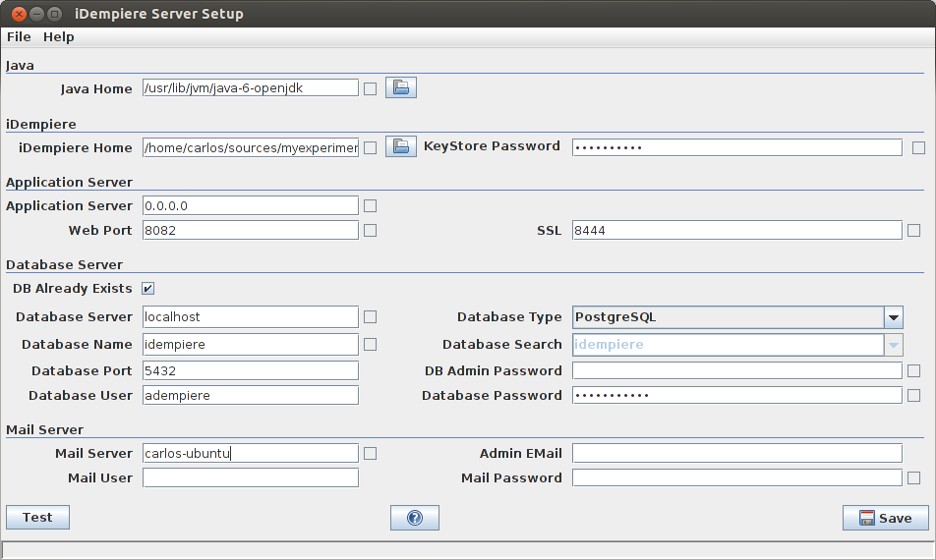Image resolution: width=936 pixels, height=560 pixels.
Task: Focus the Mail User field
Action: pos(251,477)
